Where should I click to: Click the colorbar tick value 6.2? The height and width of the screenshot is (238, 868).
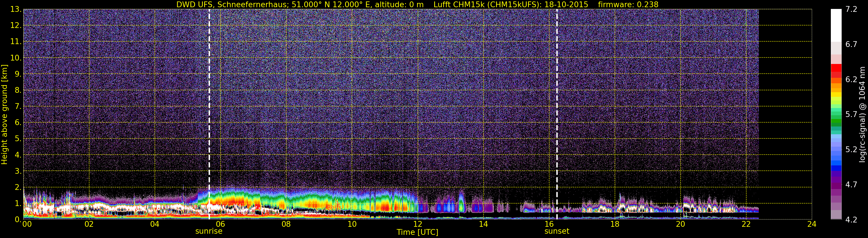[x=851, y=80]
